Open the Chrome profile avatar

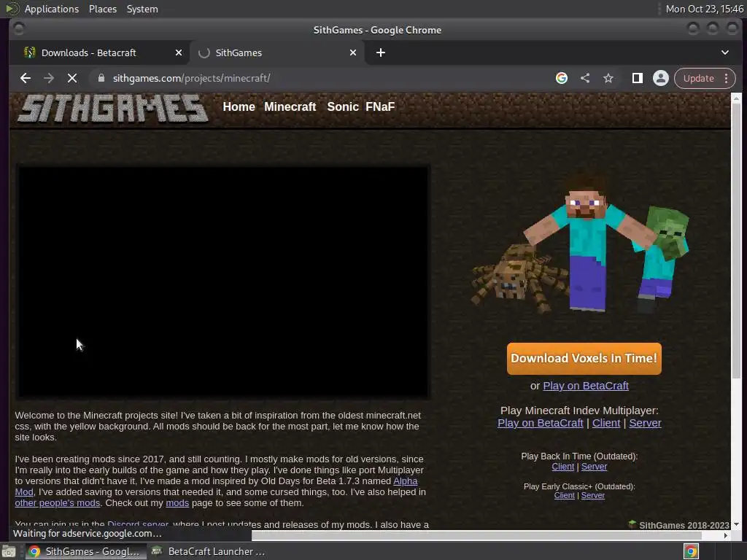tap(661, 78)
